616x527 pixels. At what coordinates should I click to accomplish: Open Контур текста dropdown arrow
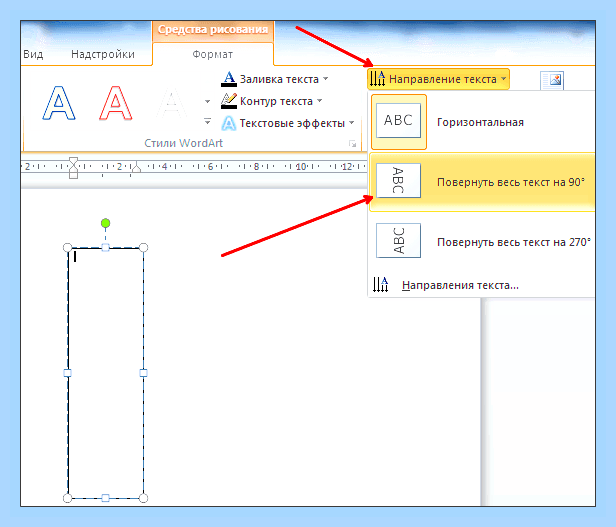(319, 101)
